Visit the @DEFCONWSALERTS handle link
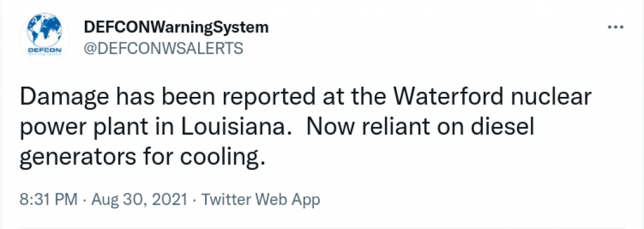Screen dimensions: 644x229 [x=163, y=49]
